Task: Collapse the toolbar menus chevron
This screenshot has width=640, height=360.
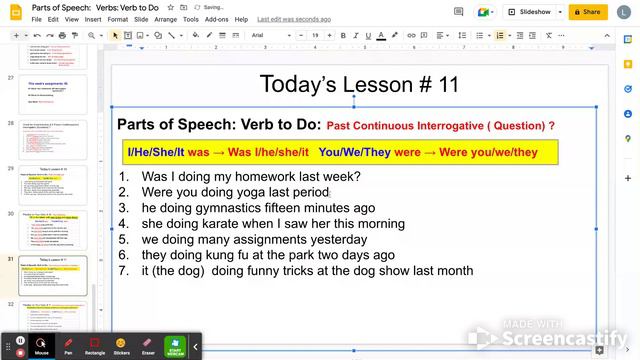Action: pyautogui.click(x=607, y=36)
